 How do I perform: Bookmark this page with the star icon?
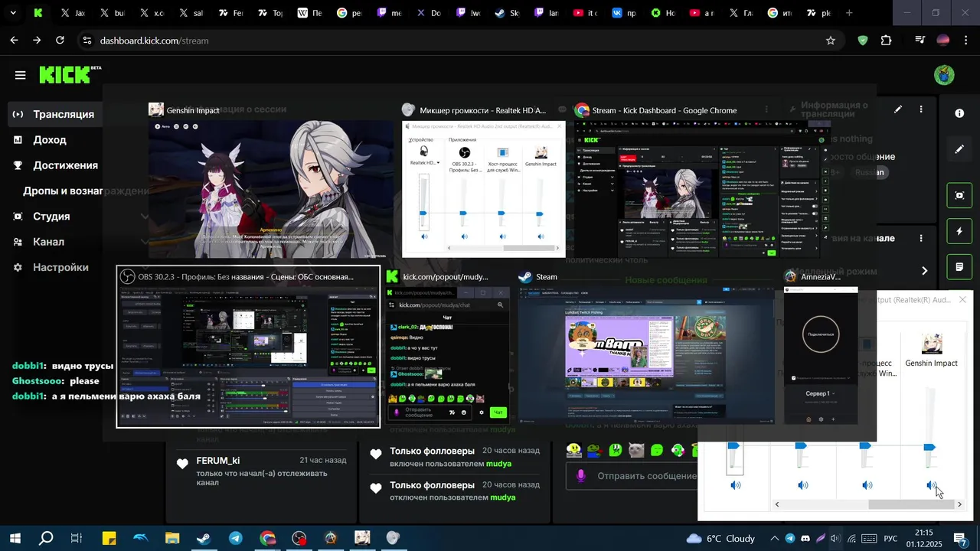(x=830, y=41)
